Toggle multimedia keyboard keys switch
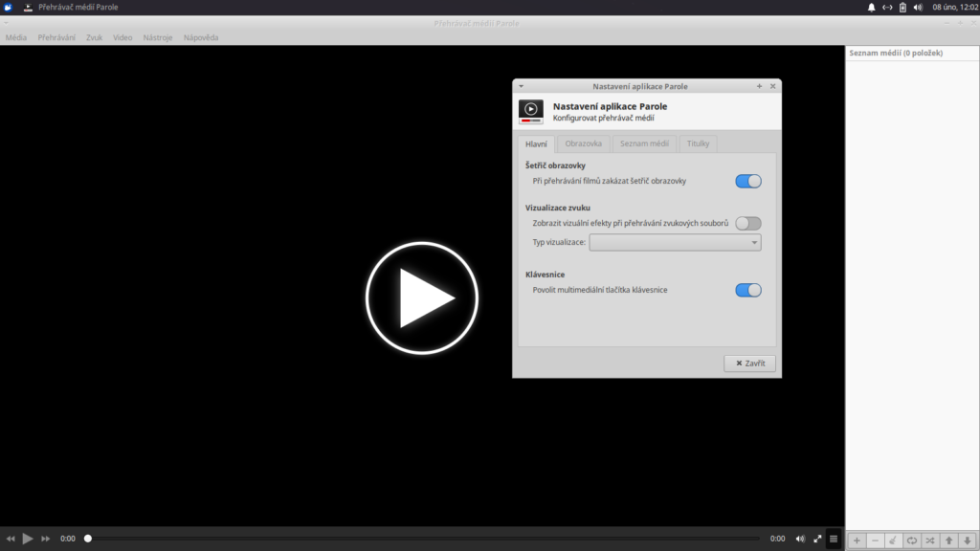 [x=748, y=290]
